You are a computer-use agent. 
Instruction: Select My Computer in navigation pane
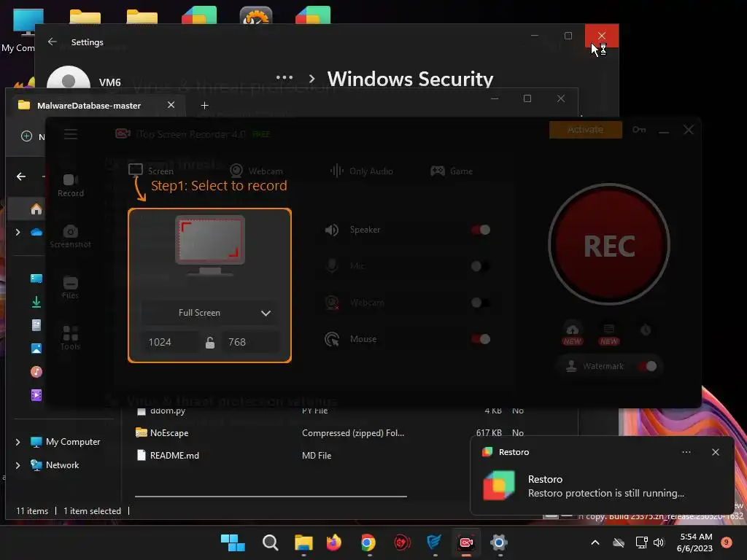click(65, 442)
